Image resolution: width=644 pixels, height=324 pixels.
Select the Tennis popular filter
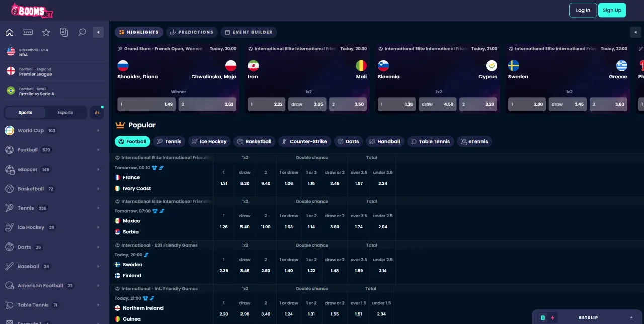[170, 142]
